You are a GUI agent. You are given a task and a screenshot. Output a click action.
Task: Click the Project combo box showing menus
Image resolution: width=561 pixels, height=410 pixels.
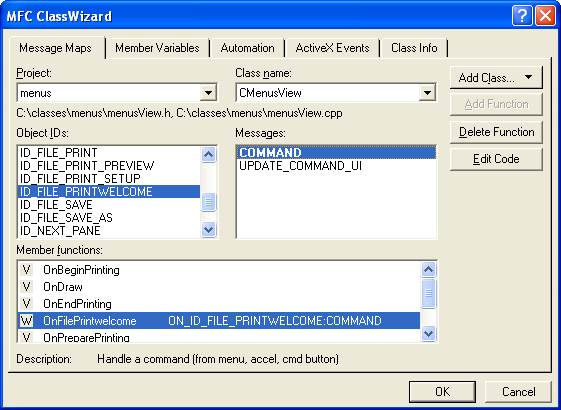click(x=117, y=93)
